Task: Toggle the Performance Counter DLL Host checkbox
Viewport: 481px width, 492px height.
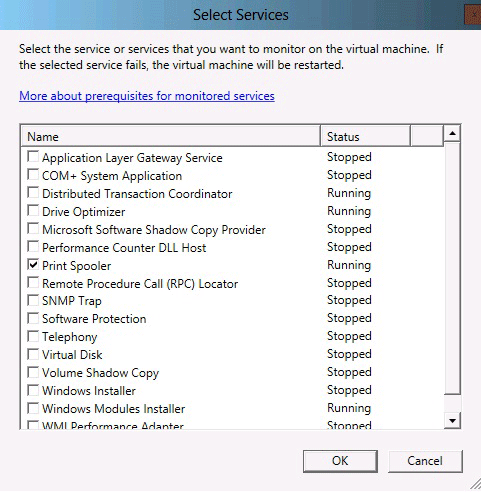Action: [x=33, y=247]
